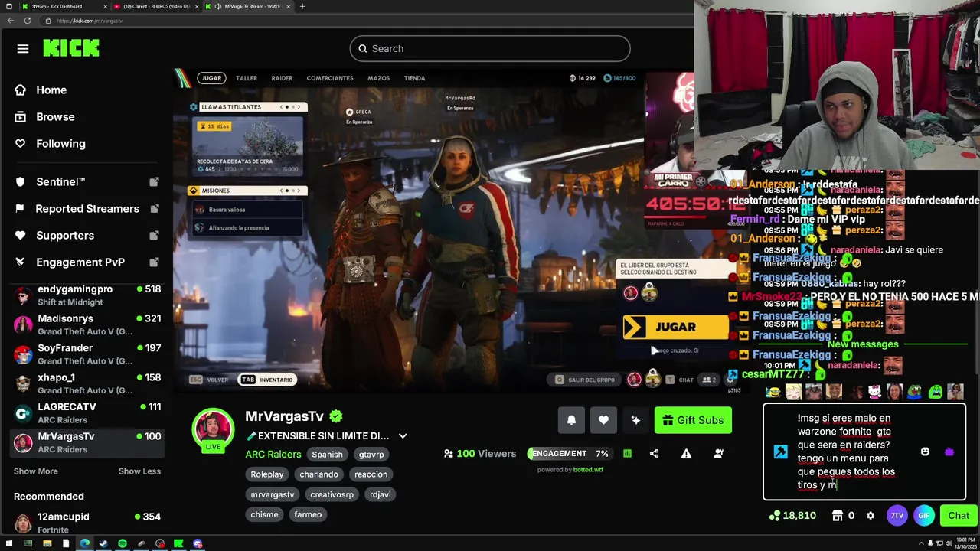Viewport: 980px width, 551px height.
Task: Open the emoji picker in the chat input
Action: pyautogui.click(x=925, y=452)
